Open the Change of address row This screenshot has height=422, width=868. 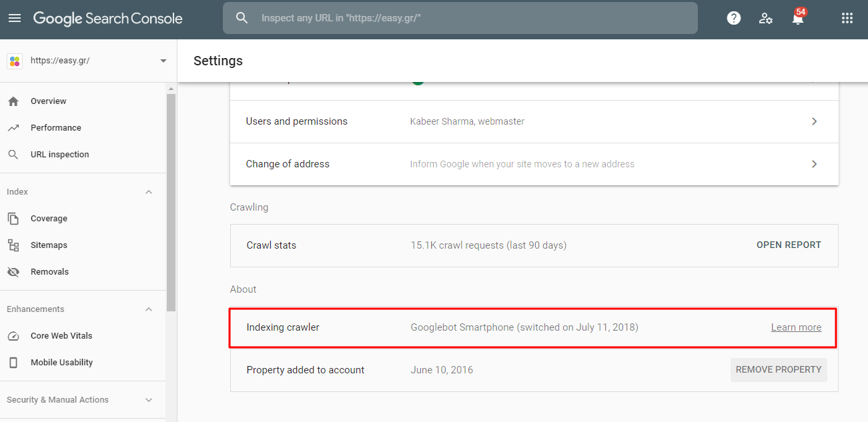click(x=534, y=164)
